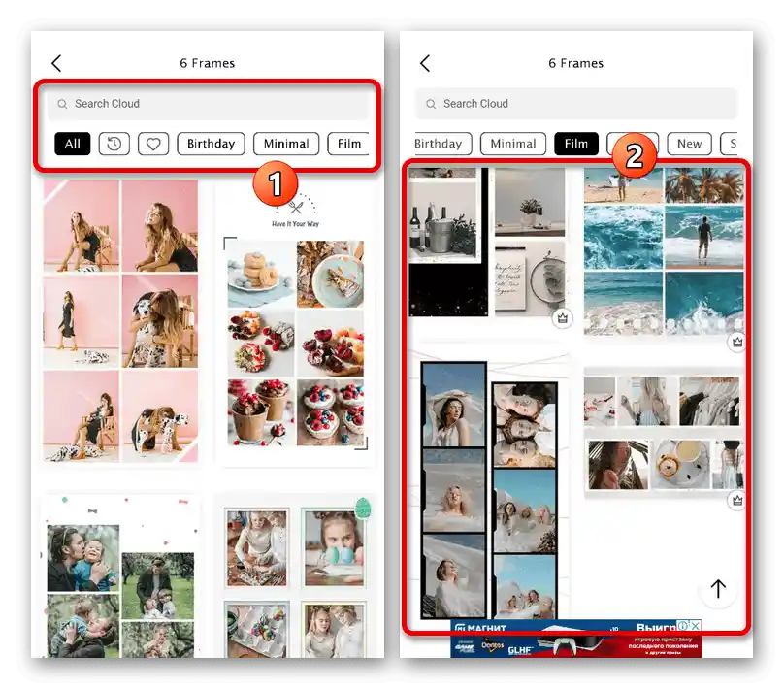
Task: Tap premium crown on wine bottle template
Action: (563, 318)
